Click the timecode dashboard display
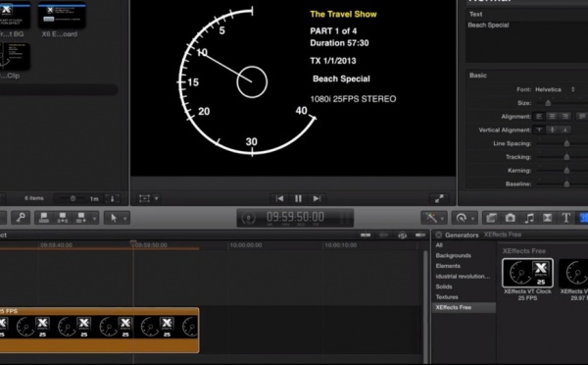The height and width of the screenshot is (365, 588). point(295,217)
